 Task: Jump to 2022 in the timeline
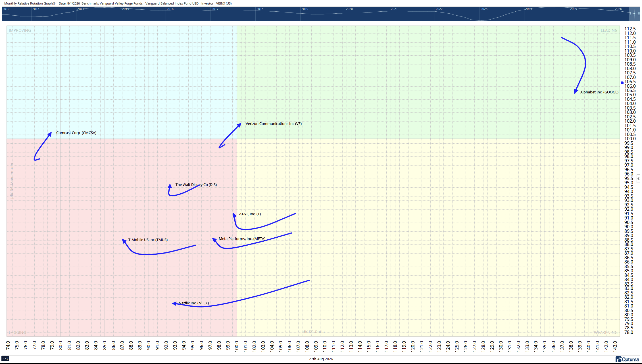point(439,9)
